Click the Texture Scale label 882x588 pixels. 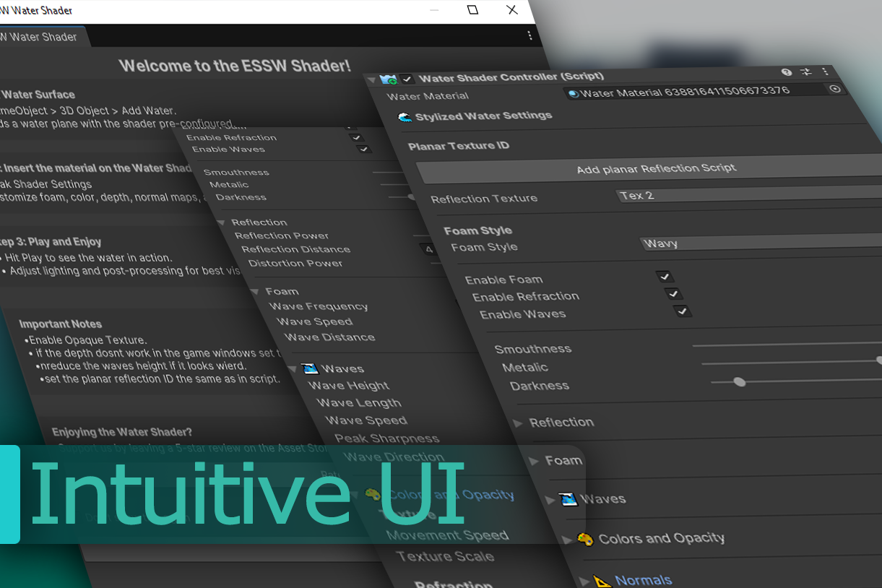(x=445, y=557)
